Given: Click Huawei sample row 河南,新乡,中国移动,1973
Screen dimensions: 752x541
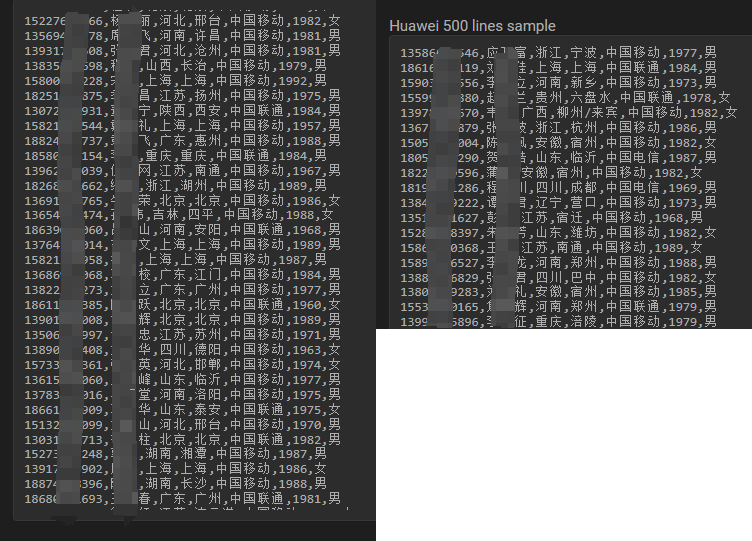Looking at the screenshot, I should click(x=558, y=82).
